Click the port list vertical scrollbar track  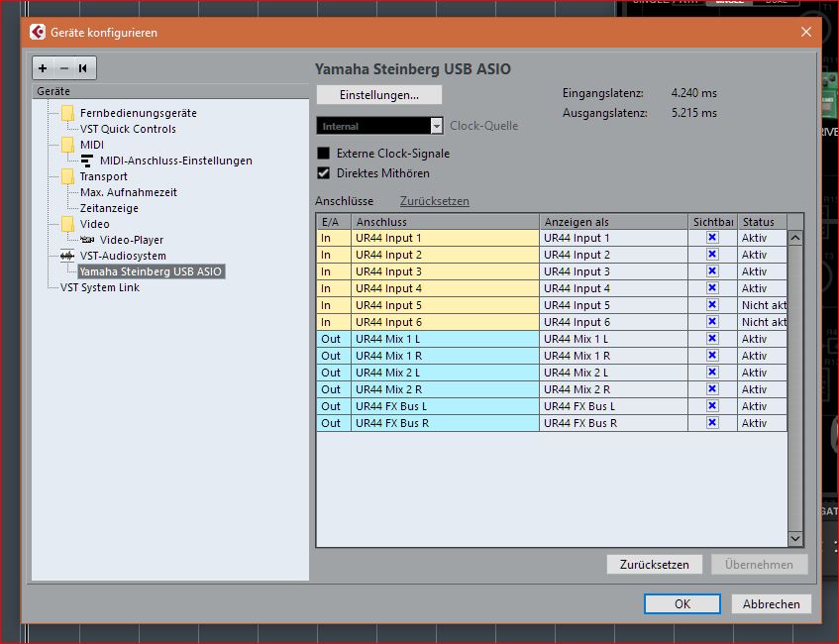(795, 388)
